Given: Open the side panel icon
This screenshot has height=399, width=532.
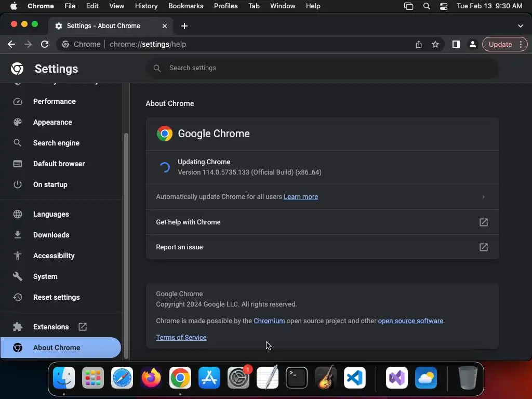Looking at the screenshot, I should [x=456, y=45].
